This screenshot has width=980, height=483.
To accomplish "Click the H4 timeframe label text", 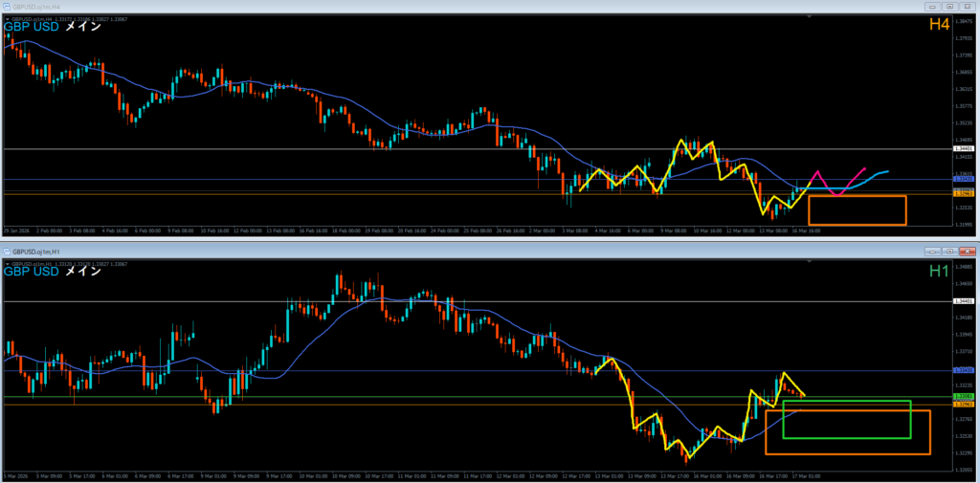I will [x=939, y=24].
